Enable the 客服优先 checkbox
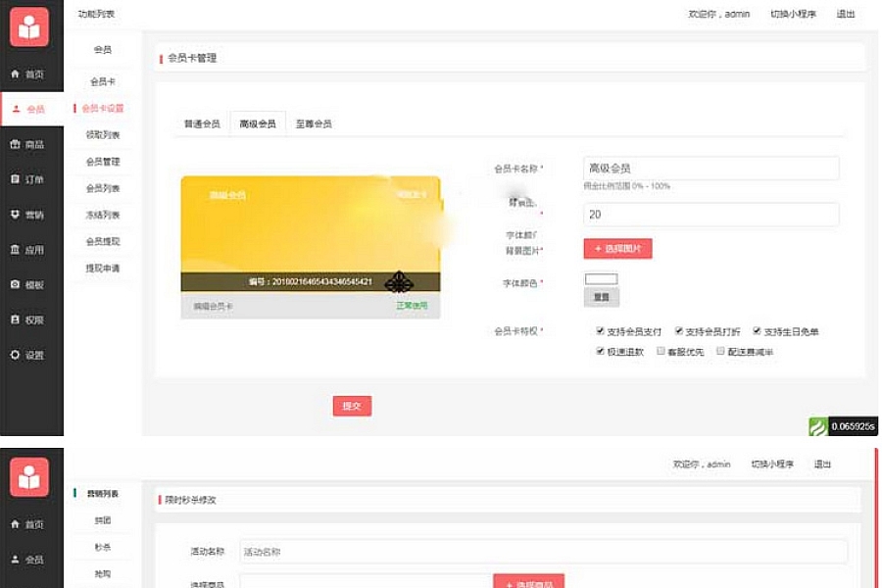Image resolution: width=882 pixels, height=588 pixels. [x=661, y=351]
